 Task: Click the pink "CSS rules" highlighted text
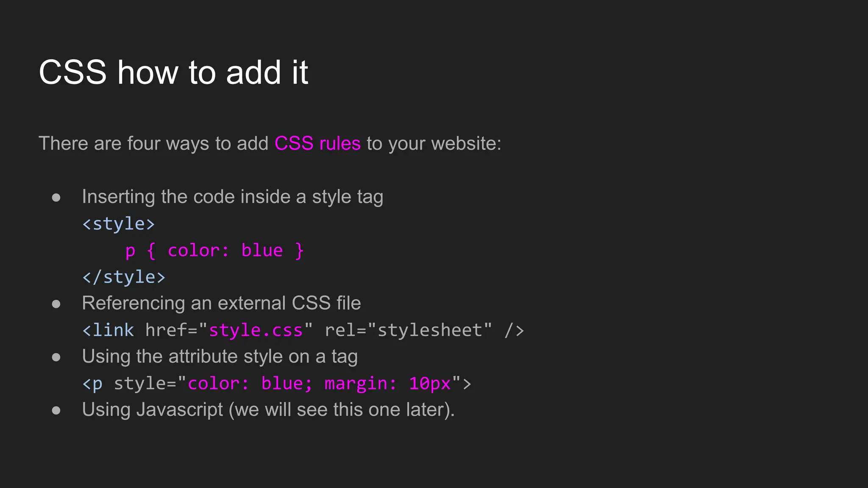tap(317, 144)
